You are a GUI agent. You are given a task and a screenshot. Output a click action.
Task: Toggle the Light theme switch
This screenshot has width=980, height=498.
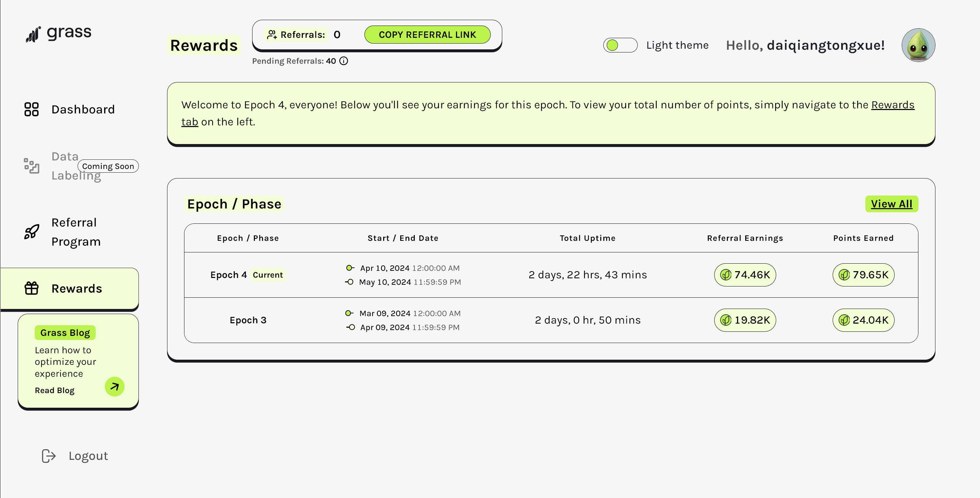click(620, 45)
